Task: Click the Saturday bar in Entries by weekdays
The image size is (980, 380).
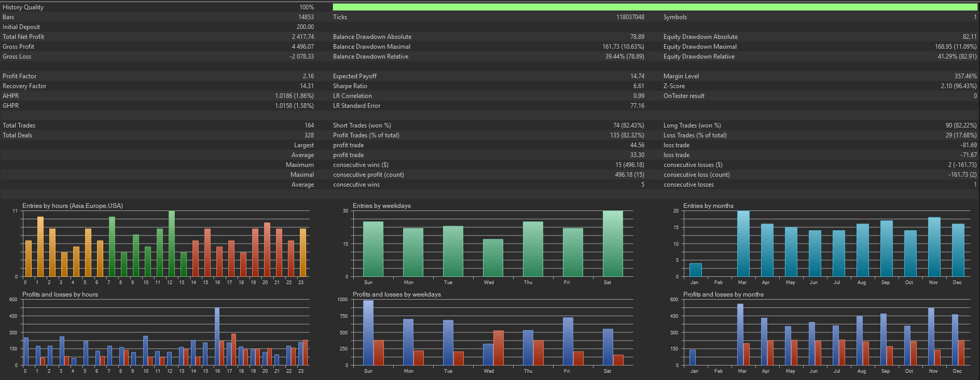Action: pyautogui.click(x=613, y=244)
